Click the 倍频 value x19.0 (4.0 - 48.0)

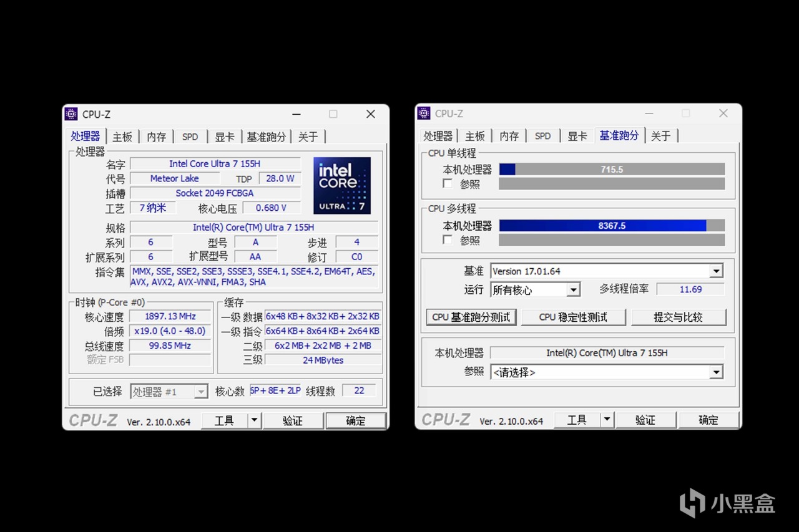170,331
